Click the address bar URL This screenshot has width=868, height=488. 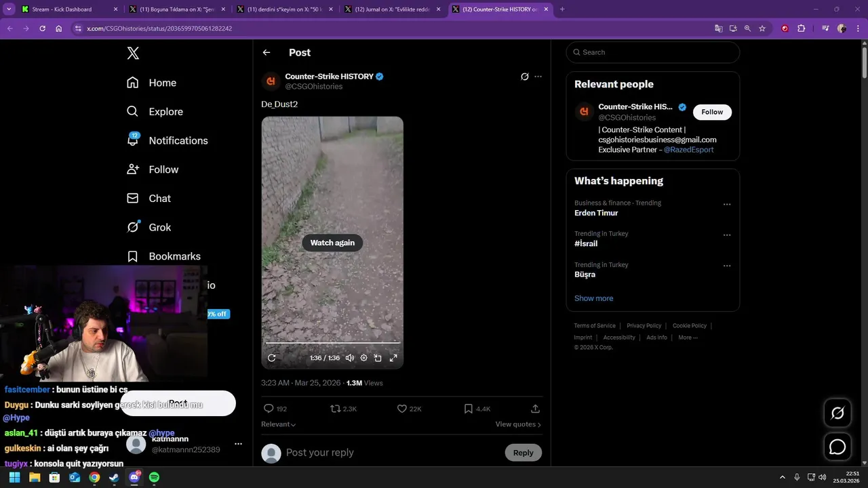click(159, 28)
